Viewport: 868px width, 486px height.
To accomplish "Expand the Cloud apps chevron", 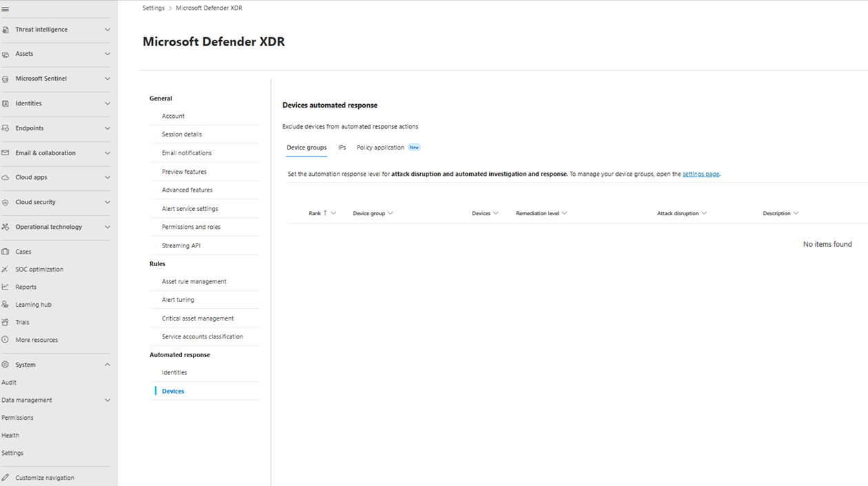I will point(107,177).
